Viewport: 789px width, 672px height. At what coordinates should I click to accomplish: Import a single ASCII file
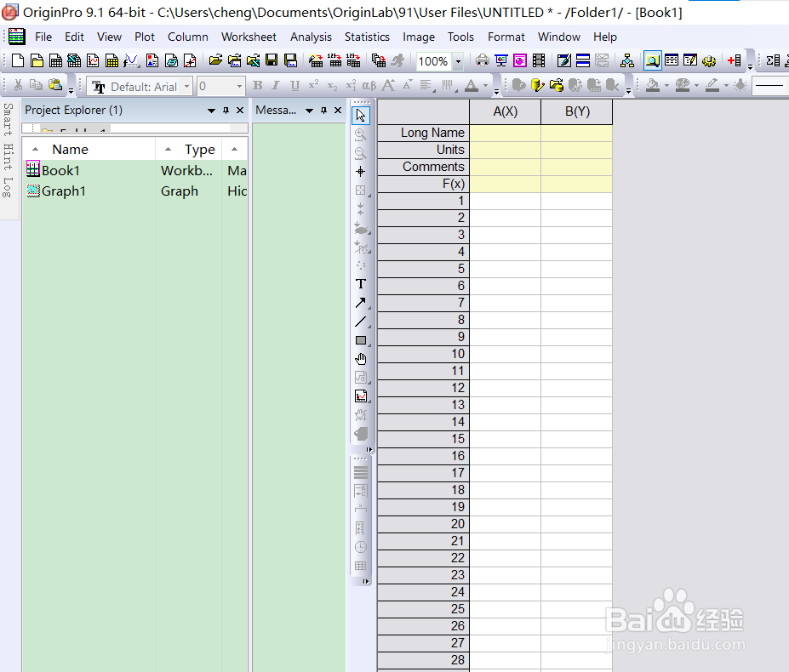(x=334, y=61)
